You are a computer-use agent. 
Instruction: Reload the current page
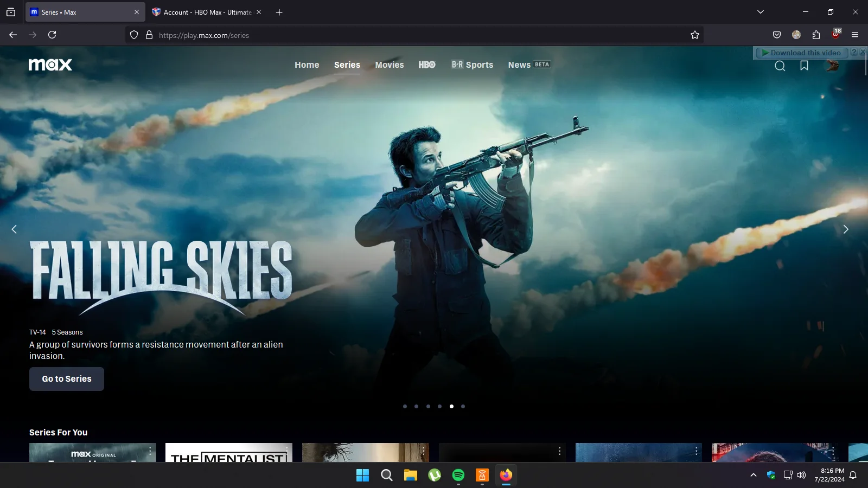52,35
